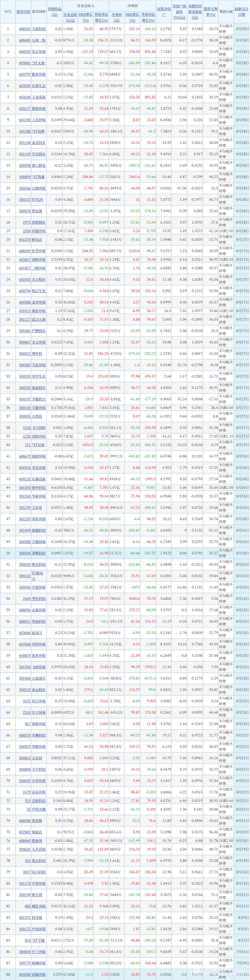
Task: Open stock code link 603359
Action: point(25,86)
